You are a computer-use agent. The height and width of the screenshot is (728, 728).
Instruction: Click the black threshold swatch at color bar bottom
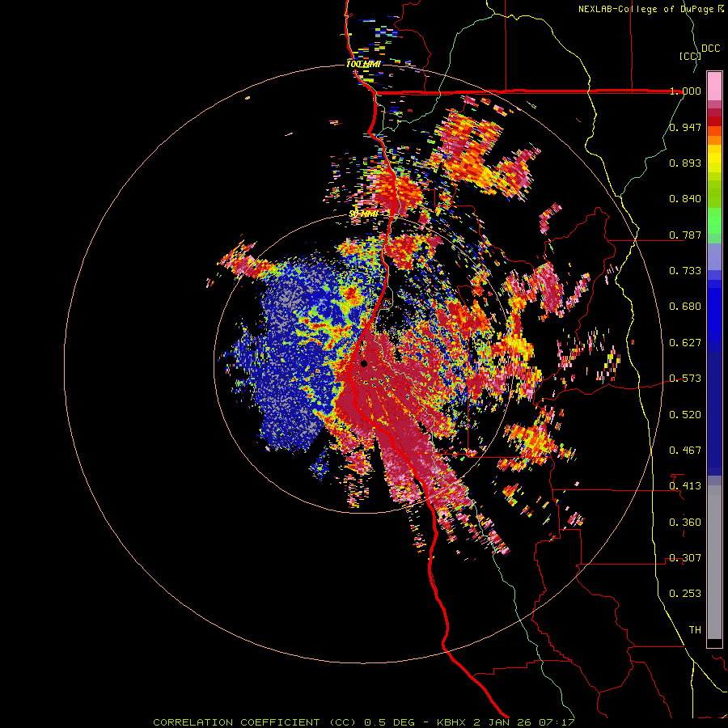click(x=714, y=642)
